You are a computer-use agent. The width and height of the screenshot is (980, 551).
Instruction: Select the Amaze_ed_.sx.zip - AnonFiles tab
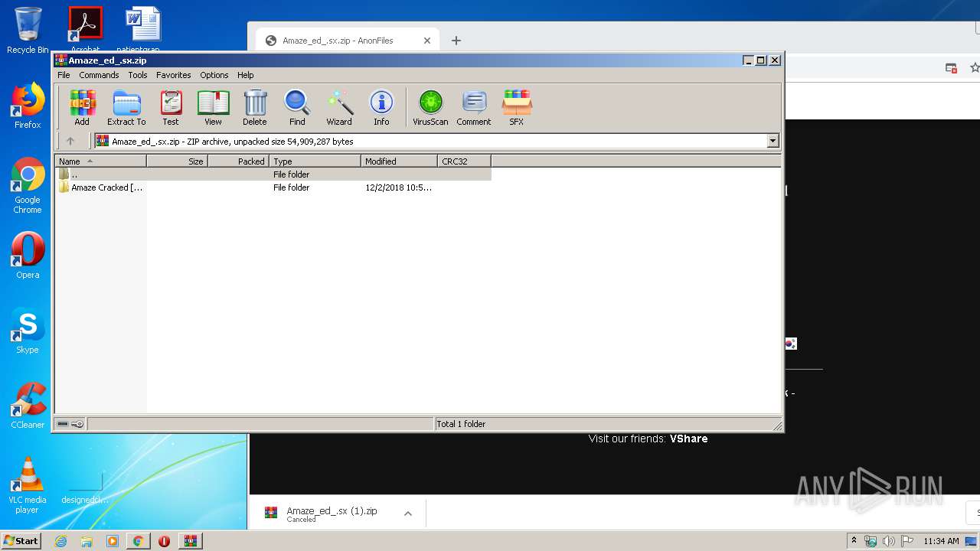tap(347, 41)
